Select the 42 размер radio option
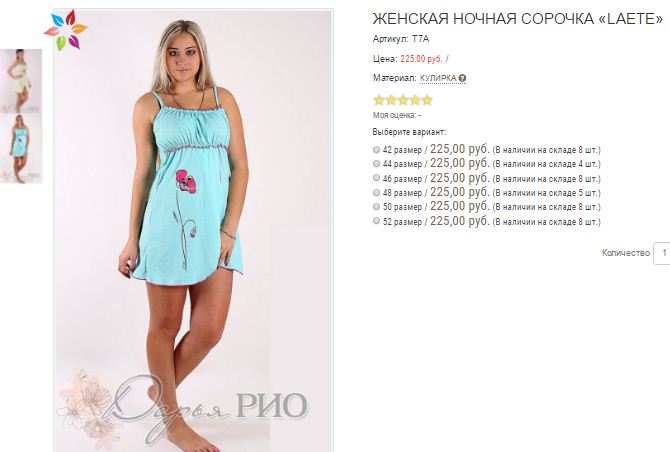Image resolution: width=670 pixels, height=452 pixels. tap(376, 150)
